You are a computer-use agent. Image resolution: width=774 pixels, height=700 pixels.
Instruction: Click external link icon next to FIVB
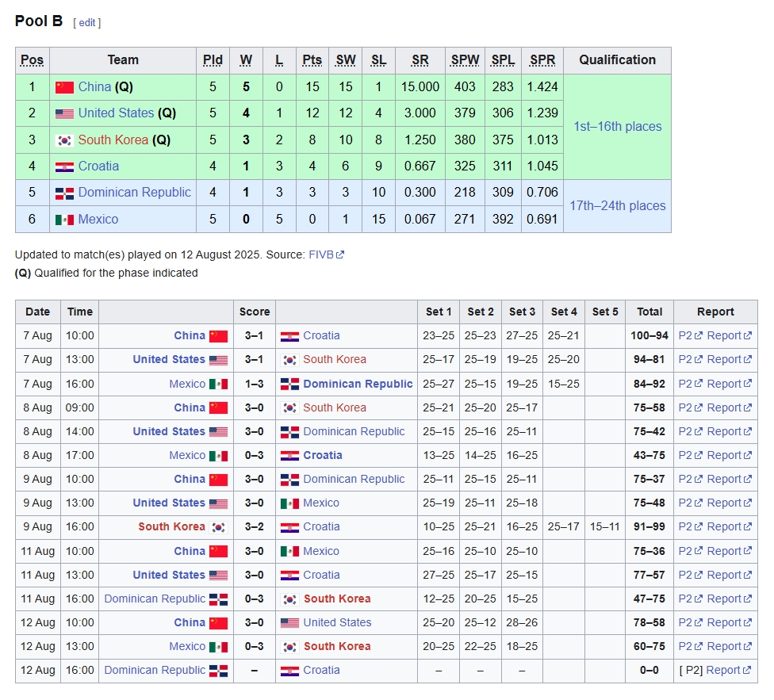(x=340, y=255)
